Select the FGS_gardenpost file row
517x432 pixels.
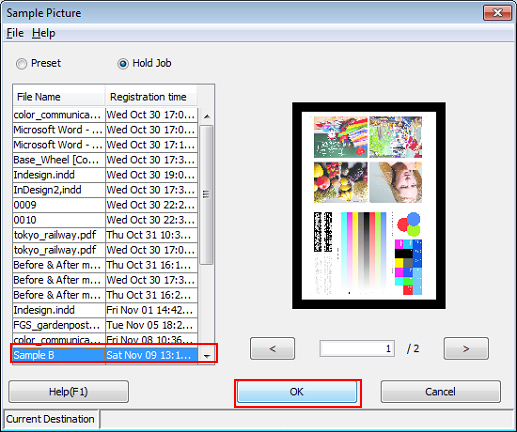pyautogui.click(x=105, y=325)
